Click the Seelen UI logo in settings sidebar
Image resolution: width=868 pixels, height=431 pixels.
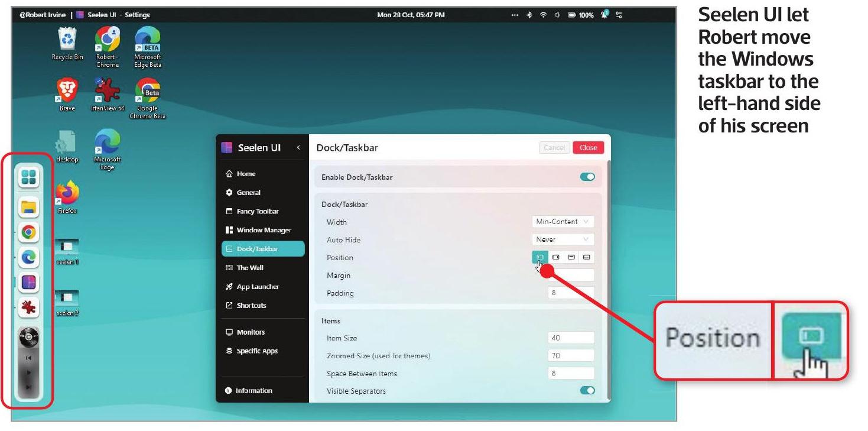point(227,147)
